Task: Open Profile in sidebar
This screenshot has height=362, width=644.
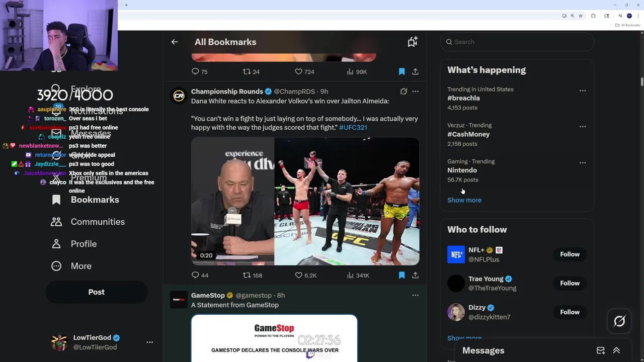Action: pyautogui.click(x=74, y=244)
